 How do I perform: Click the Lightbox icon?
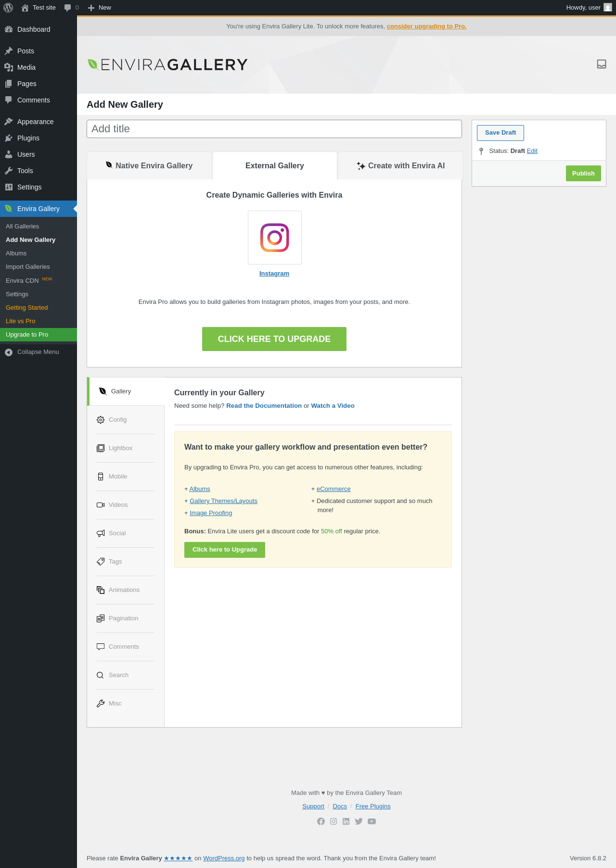coord(101,448)
